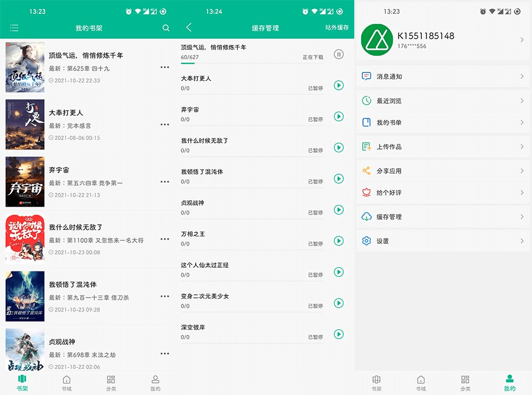Open 最近浏览 via its clock icon

(x=367, y=101)
